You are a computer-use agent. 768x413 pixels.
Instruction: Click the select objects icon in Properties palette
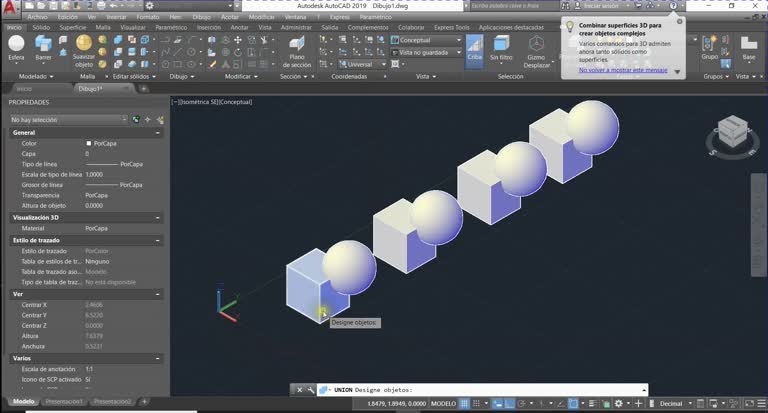pyautogui.click(x=148, y=120)
